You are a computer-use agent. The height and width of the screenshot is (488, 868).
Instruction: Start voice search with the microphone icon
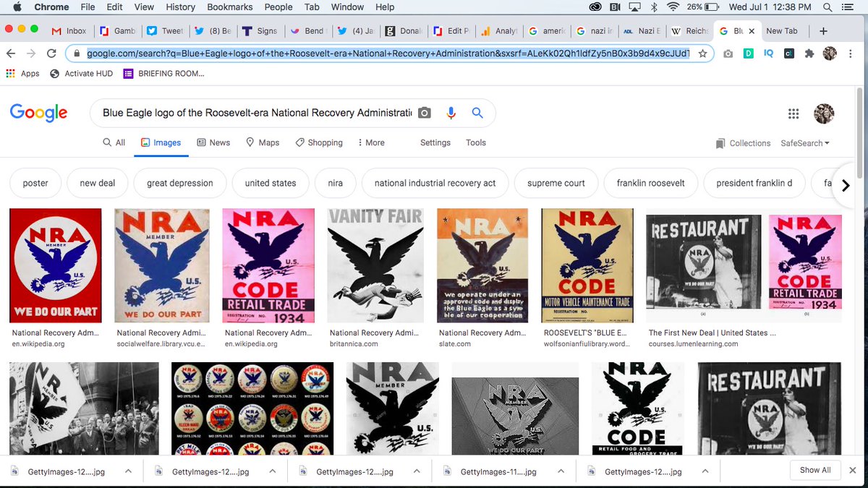[451, 113]
